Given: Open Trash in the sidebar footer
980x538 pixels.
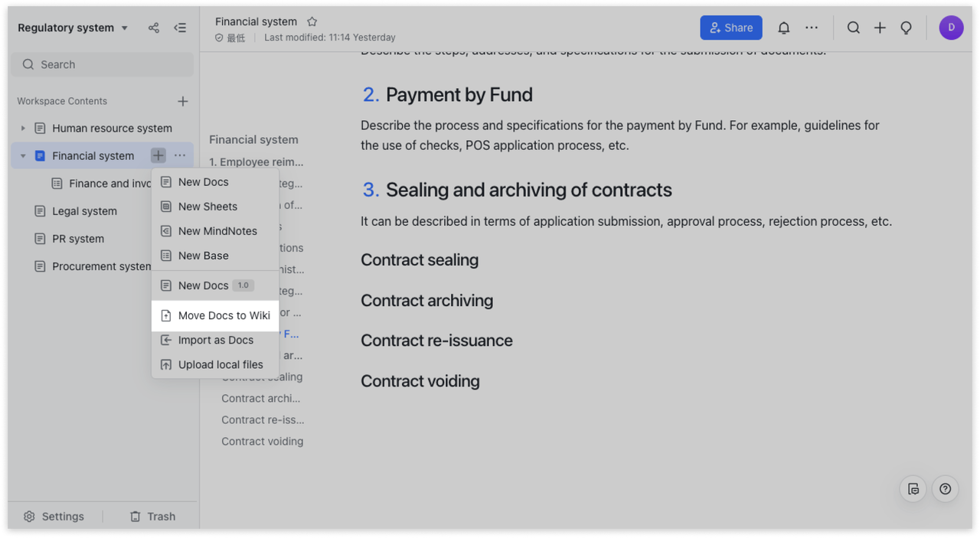Looking at the screenshot, I should coord(152,517).
